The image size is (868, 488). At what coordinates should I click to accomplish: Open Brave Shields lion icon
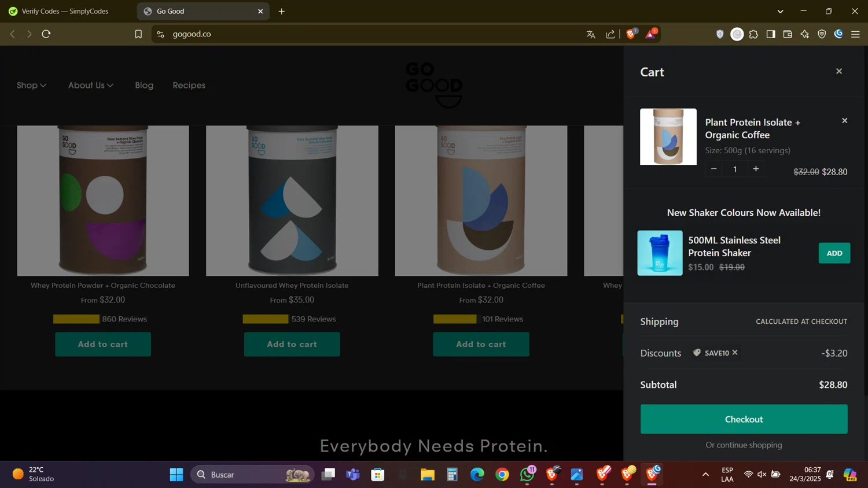631,34
